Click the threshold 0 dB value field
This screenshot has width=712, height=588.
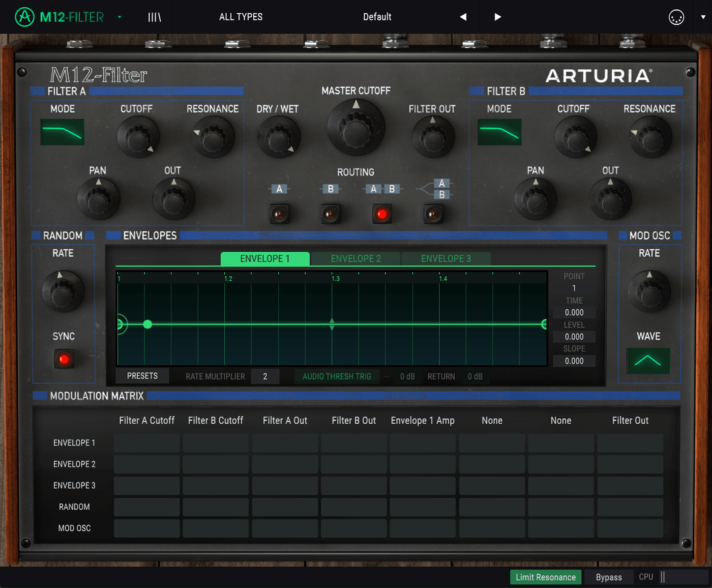pos(407,376)
